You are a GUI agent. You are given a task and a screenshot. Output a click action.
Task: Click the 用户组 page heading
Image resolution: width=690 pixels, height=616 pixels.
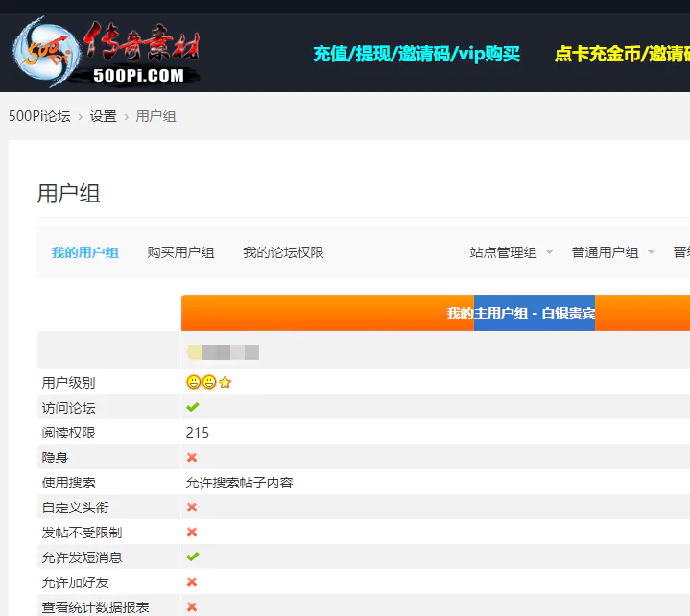click(69, 194)
